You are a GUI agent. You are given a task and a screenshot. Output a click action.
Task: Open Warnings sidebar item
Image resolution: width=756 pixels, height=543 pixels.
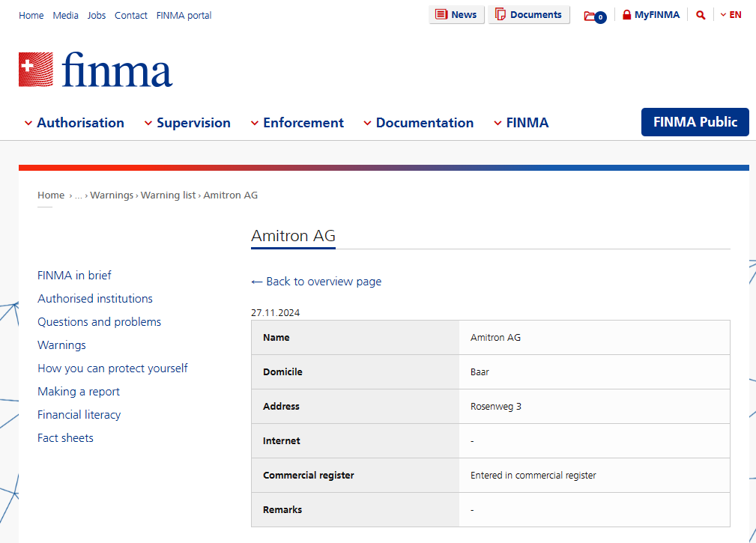click(x=61, y=345)
